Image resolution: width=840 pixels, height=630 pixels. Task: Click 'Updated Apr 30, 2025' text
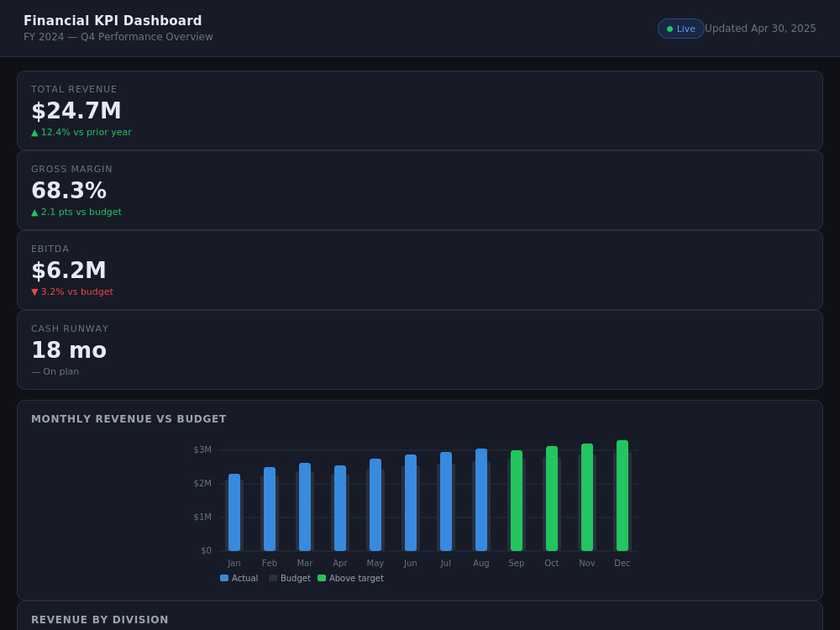click(760, 29)
